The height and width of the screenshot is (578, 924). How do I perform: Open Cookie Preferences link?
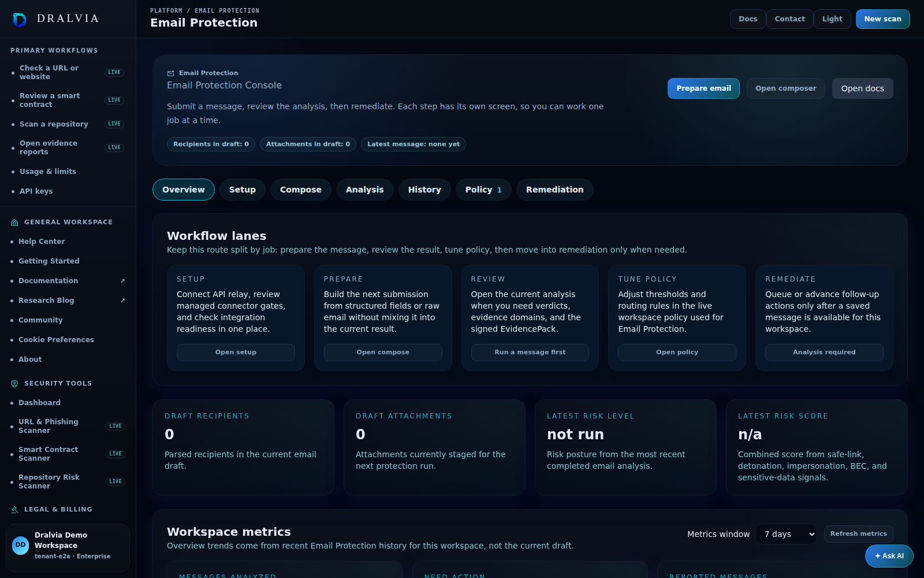(68, 340)
